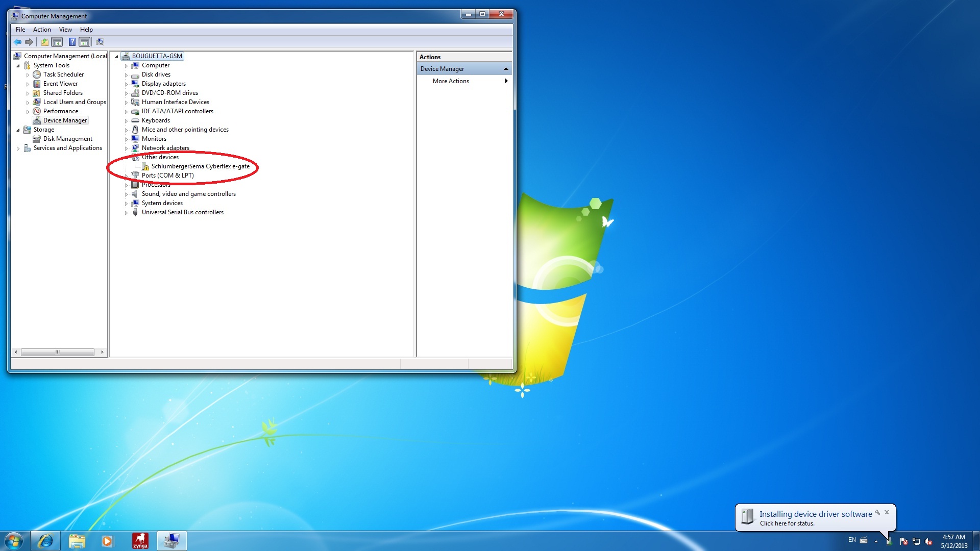
Task: Open the File menu
Action: point(20,30)
